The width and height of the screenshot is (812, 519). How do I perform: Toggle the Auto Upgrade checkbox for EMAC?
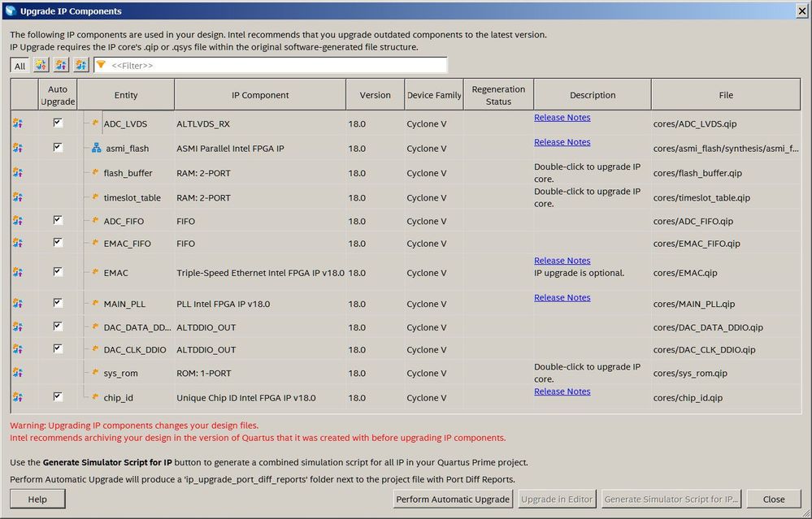(x=58, y=272)
